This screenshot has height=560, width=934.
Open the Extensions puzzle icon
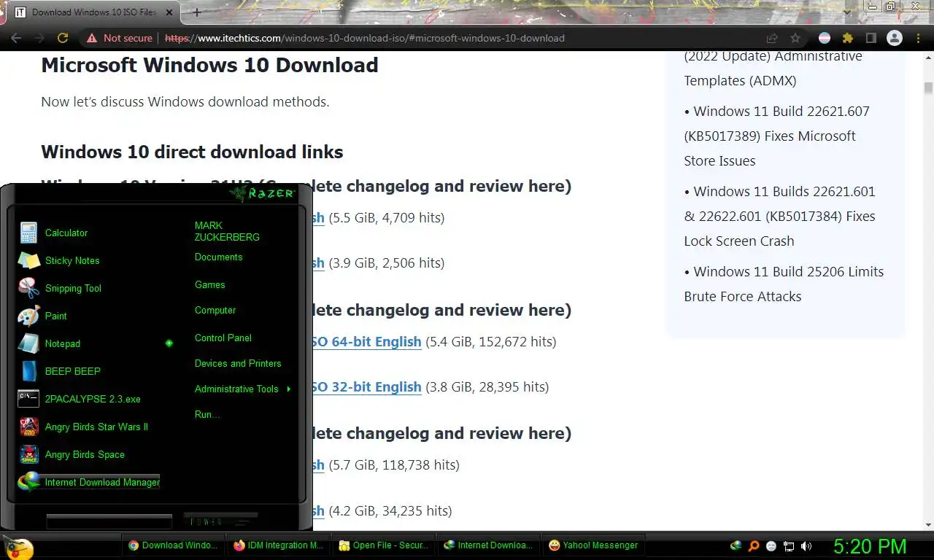pos(847,38)
